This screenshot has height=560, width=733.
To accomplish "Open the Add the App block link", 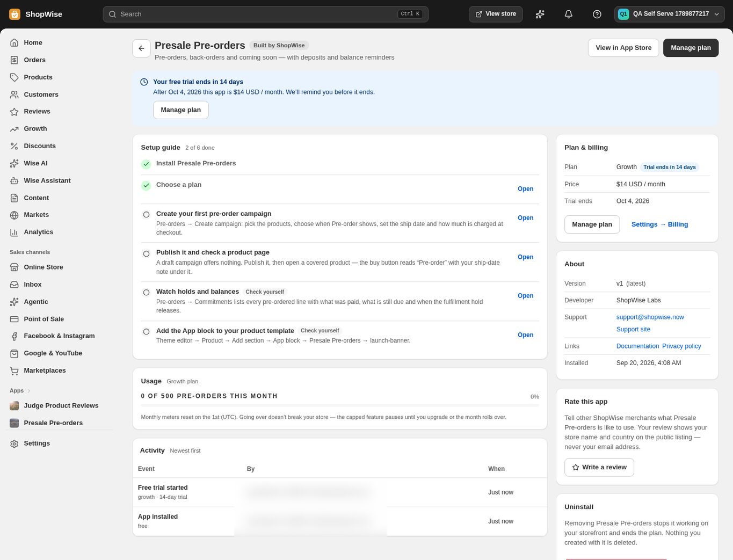I will (x=525, y=335).
